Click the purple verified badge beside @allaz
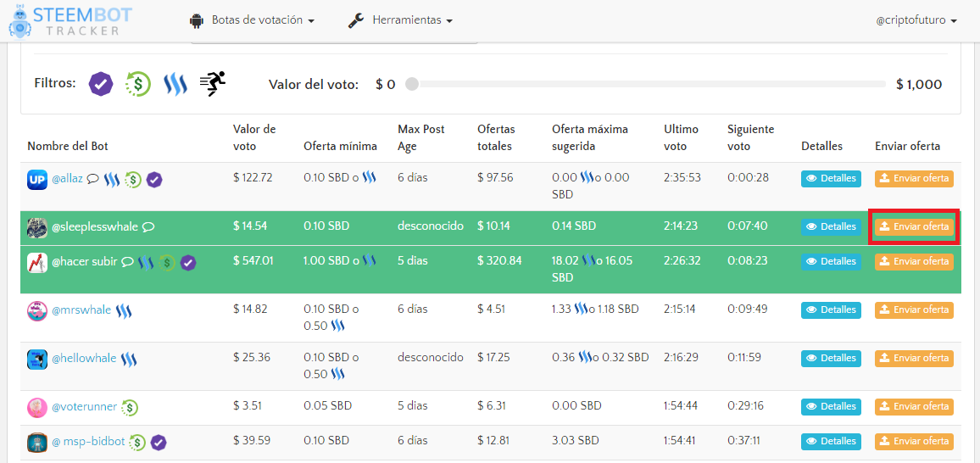This screenshot has width=980, height=463. coord(154,179)
